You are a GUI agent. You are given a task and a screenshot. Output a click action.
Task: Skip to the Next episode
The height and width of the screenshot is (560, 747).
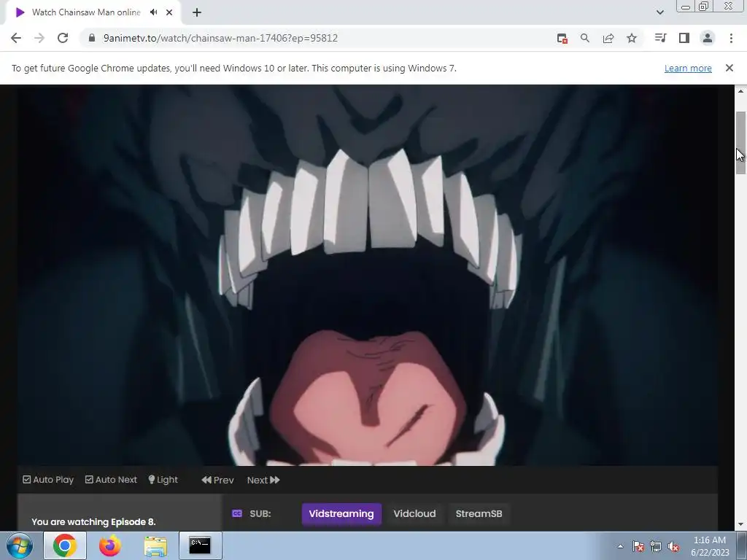click(x=263, y=480)
